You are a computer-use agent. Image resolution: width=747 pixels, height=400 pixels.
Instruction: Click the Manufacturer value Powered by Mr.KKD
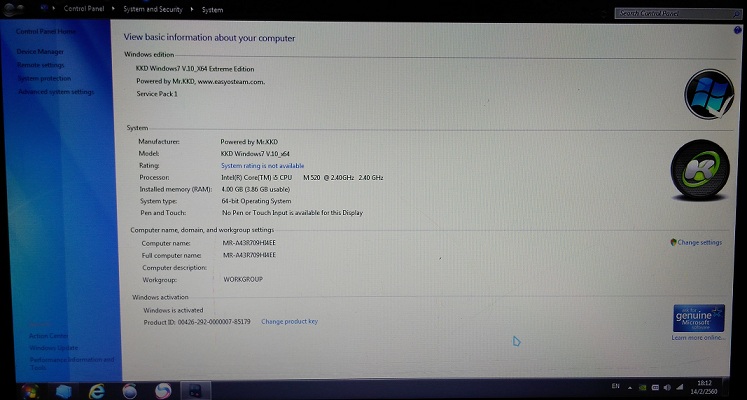(249, 142)
